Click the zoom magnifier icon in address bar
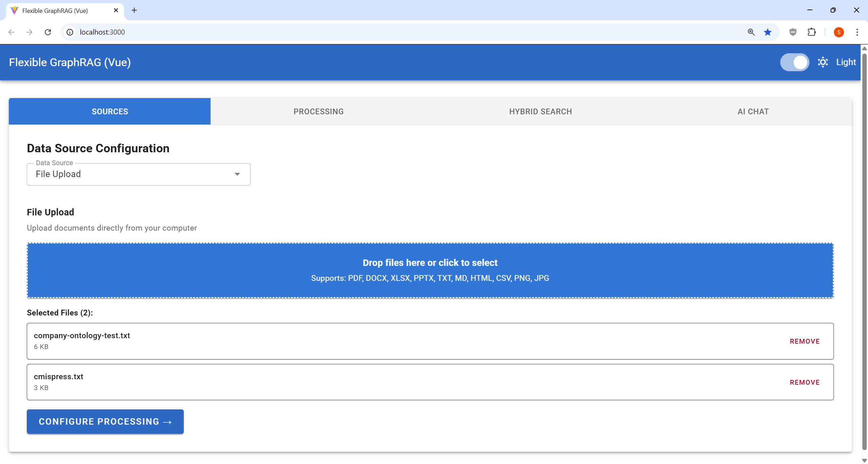Screen dimensions: 868x464 point(751,32)
